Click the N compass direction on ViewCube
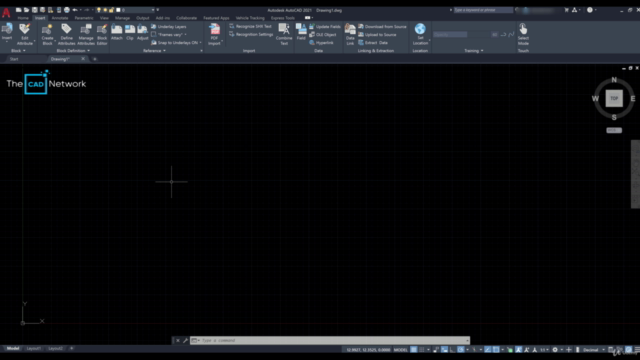Image resolution: width=640 pixels, height=360 pixels. click(614, 80)
